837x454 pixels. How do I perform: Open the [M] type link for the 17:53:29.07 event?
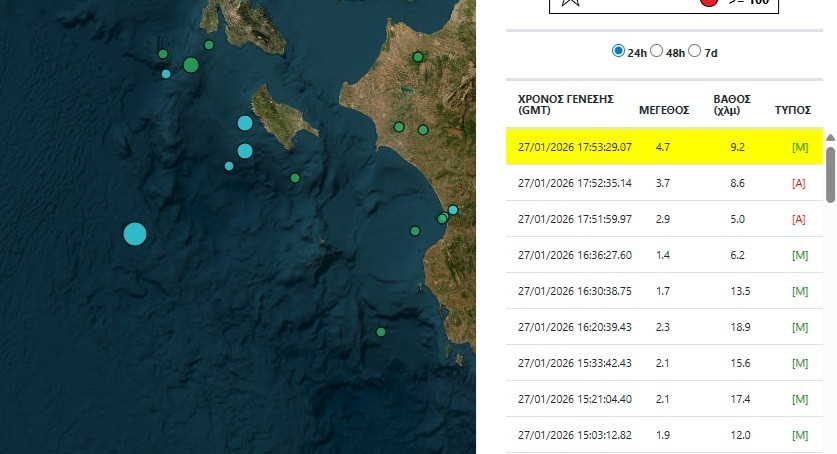(800, 147)
